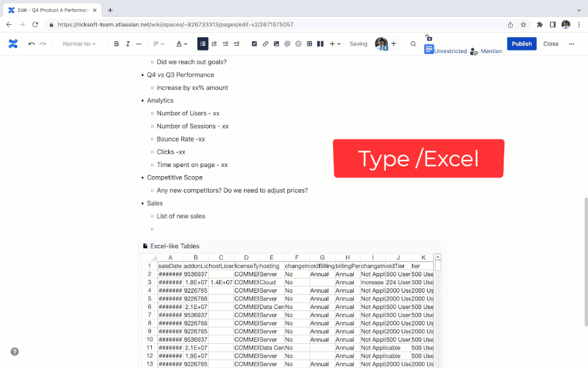The height and width of the screenshot is (368, 588).
Task: Insert a table
Action: tap(309, 44)
